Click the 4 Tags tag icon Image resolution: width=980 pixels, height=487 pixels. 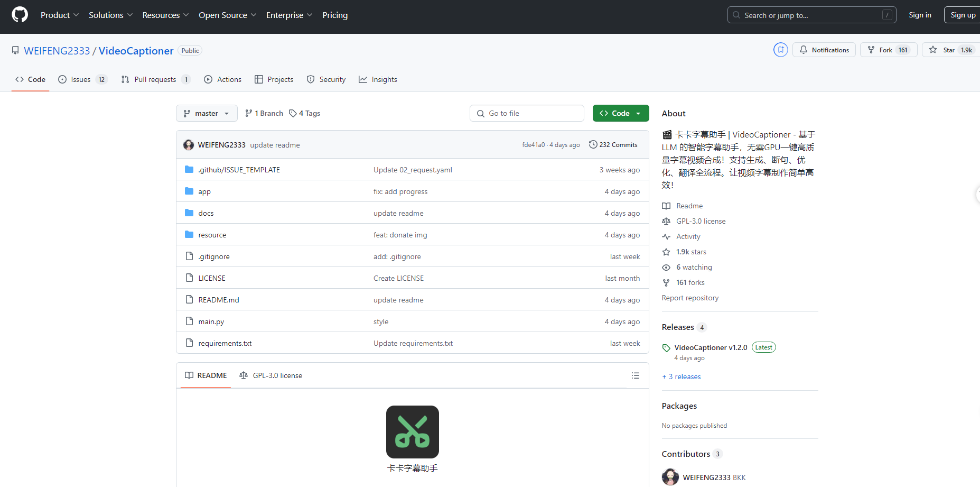(293, 114)
